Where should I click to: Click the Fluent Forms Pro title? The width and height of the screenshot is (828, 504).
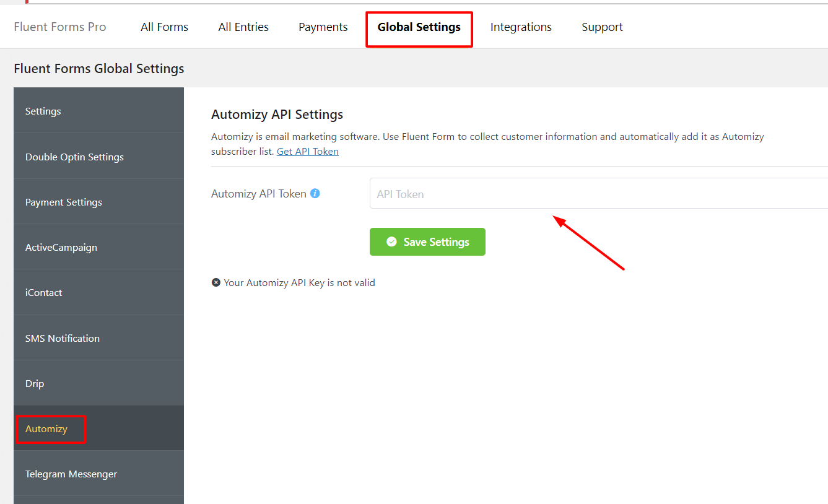point(60,27)
